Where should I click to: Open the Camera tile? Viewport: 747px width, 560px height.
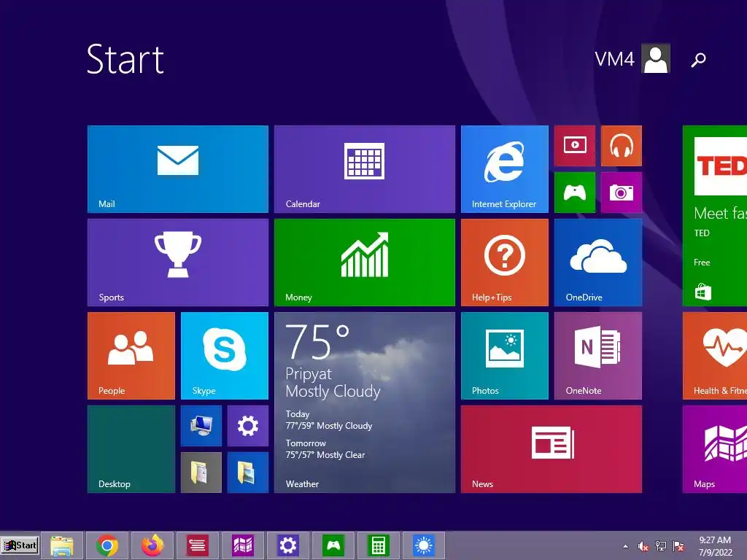point(622,192)
